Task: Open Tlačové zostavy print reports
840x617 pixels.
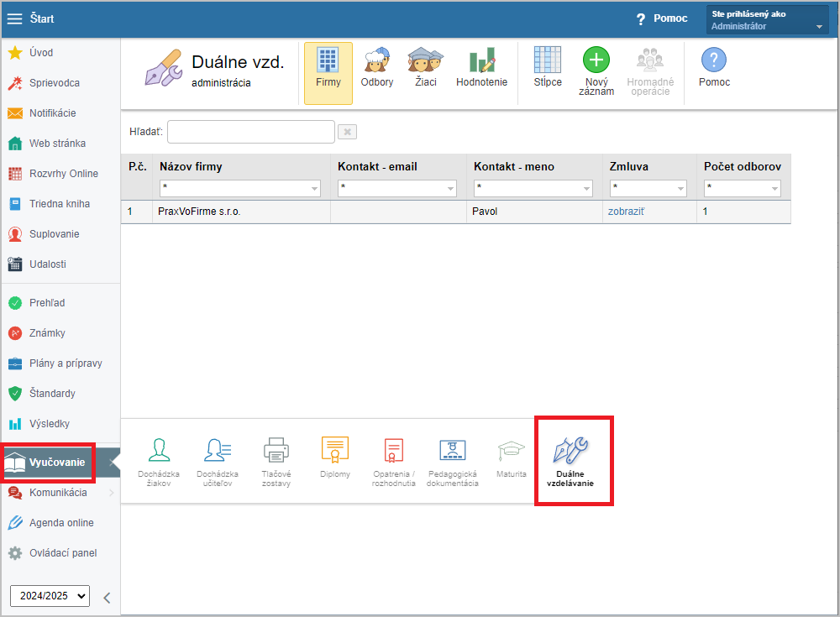Action: coord(276,463)
